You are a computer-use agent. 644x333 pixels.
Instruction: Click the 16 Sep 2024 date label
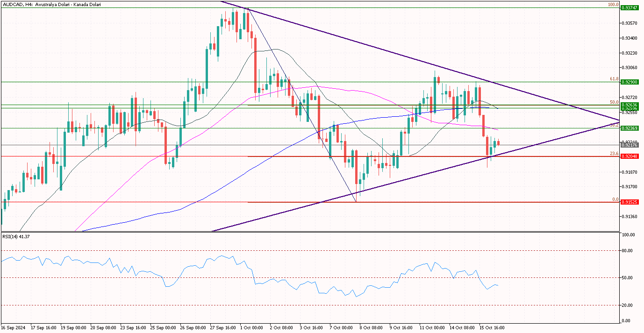(13, 328)
